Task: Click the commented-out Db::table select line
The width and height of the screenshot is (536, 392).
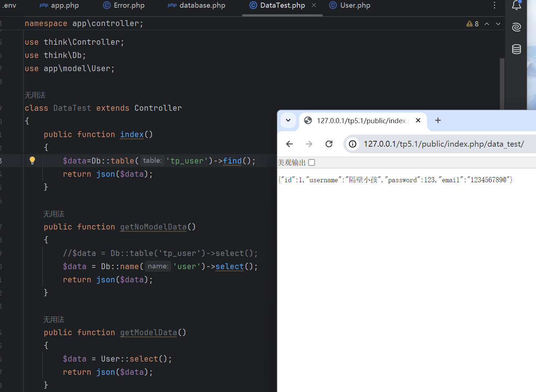Action: click(160, 253)
